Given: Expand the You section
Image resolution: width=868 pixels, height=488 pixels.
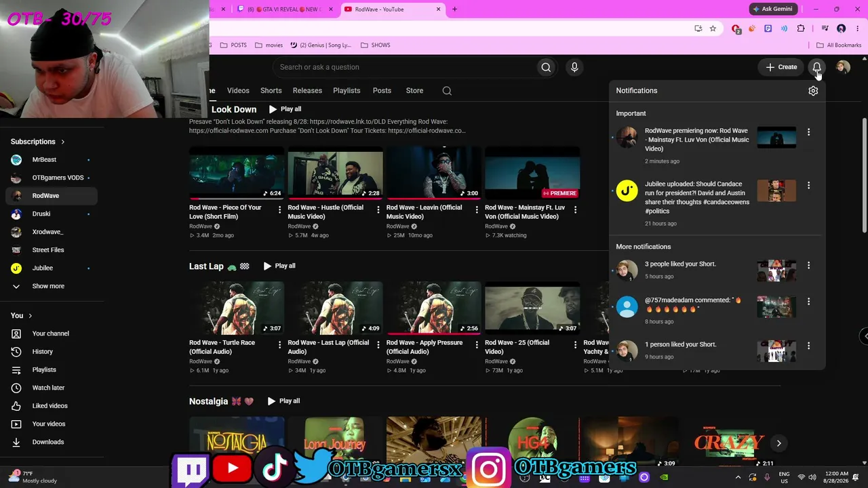Looking at the screenshot, I should pos(22,315).
